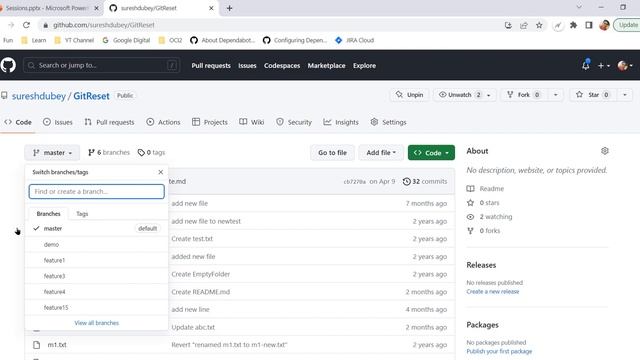Screen dimensions: 640x360
Task: Switch to the demo branch
Action: pyautogui.click(x=97, y=244)
